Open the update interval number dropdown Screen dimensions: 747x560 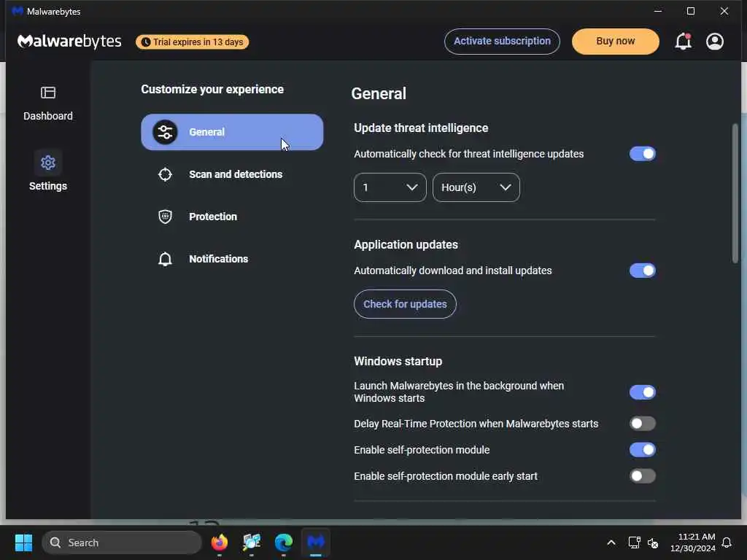pos(390,187)
